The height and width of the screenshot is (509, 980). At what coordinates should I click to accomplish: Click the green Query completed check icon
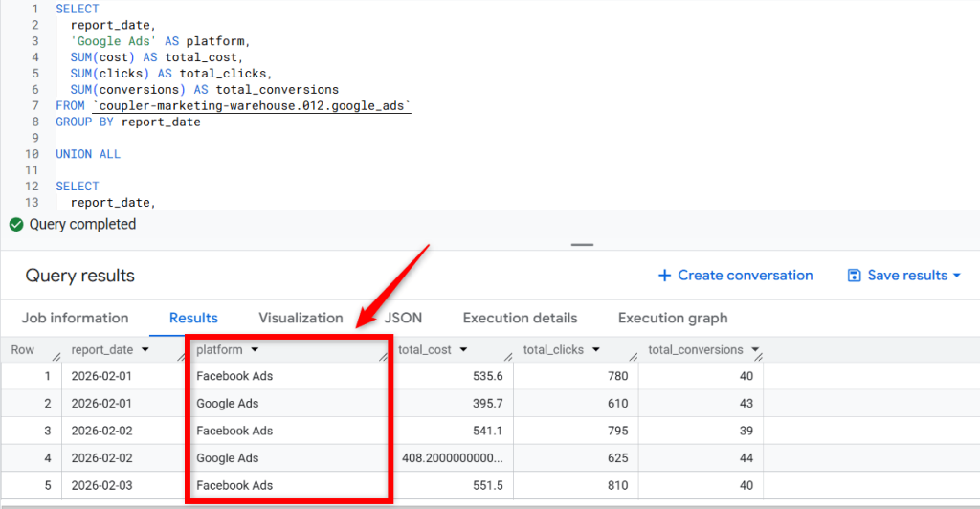[x=16, y=225]
